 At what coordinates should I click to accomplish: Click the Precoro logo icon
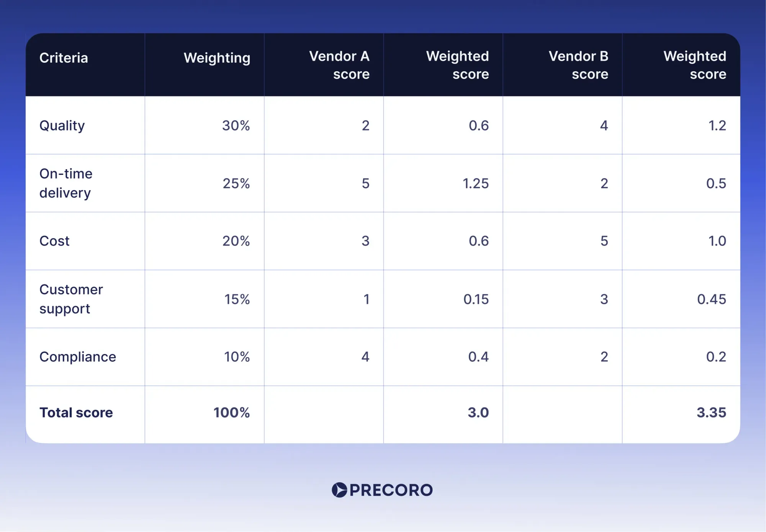pos(339,490)
